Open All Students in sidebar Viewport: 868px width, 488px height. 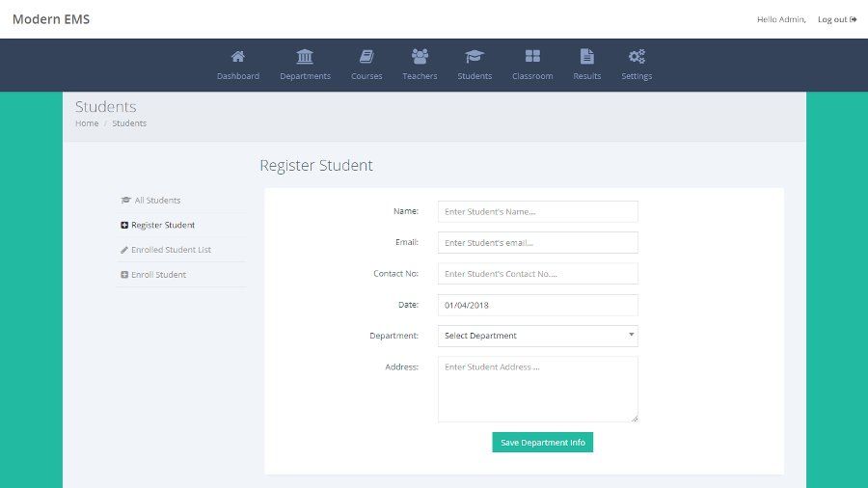(x=157, y=201)
